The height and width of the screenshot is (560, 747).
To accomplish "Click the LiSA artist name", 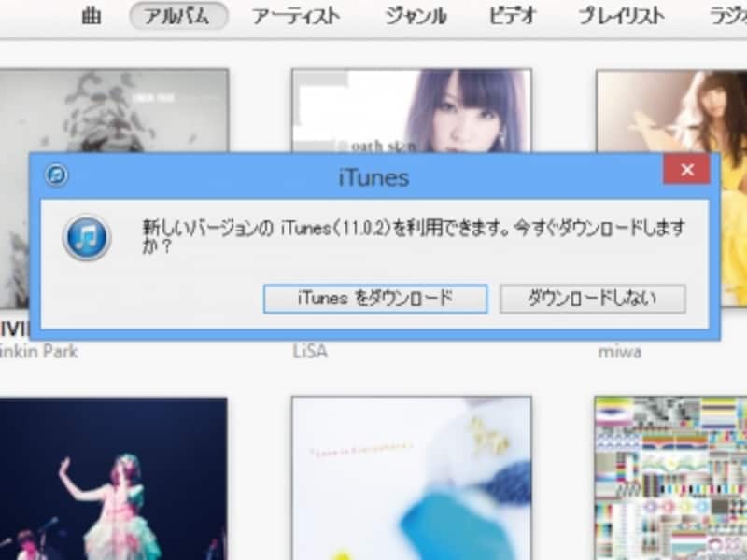I will point(310,352).
